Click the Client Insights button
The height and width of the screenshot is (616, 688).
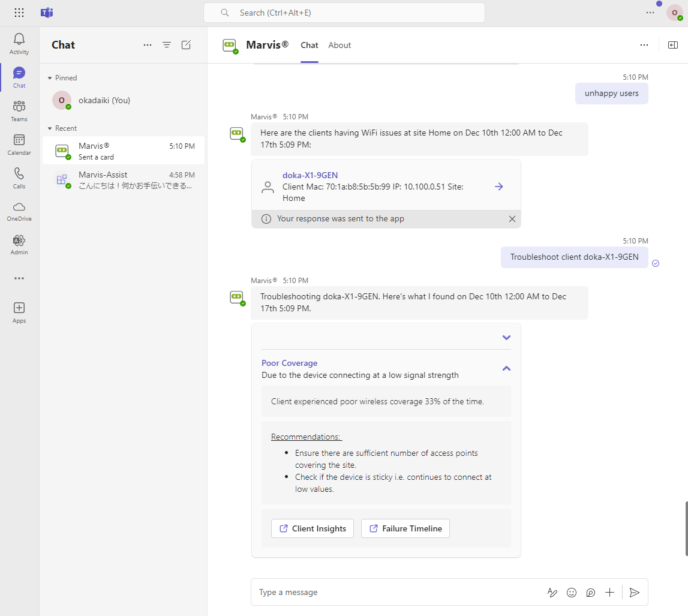pyautogui.click(x=313, y=528)
